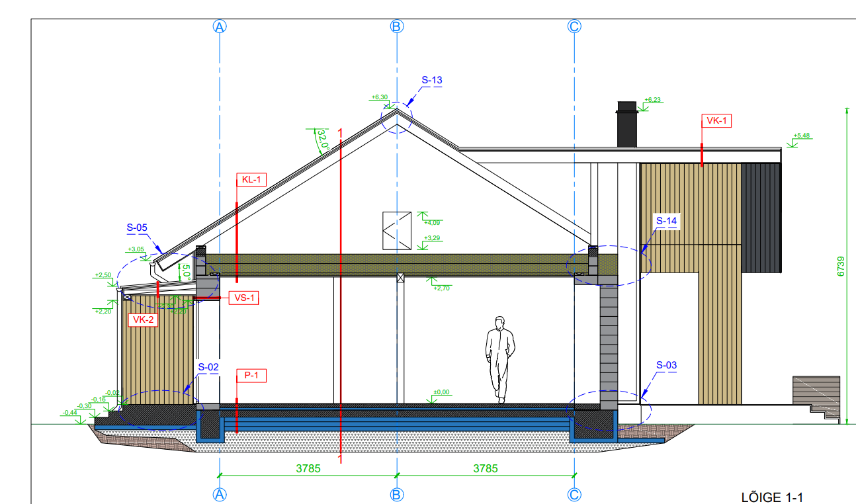The image size is (856, 504).
Task: Click the grid axis bubble C at bottom
Action: point(574,494)
